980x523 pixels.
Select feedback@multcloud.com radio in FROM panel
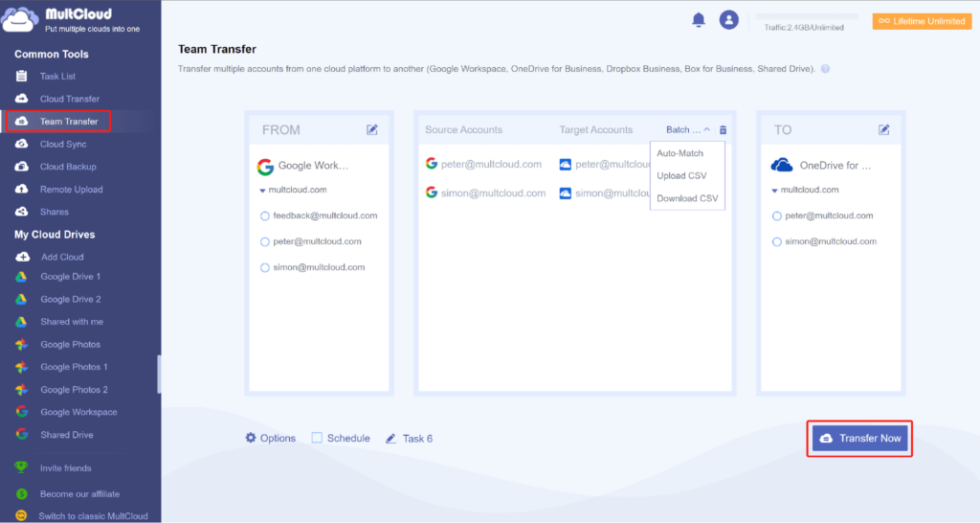(264, 216)
